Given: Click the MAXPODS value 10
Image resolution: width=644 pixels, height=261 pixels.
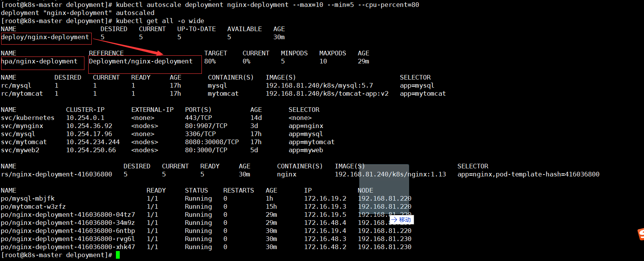Looking at the screenshot, I should [x=323, y=61].
